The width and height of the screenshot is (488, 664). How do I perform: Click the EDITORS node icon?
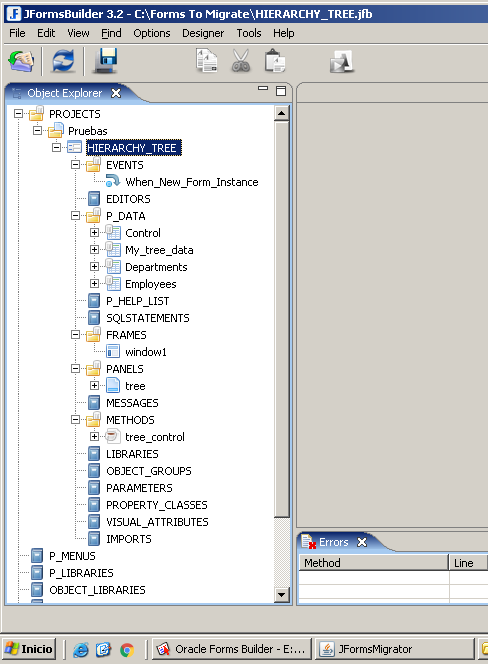point(94,199)
